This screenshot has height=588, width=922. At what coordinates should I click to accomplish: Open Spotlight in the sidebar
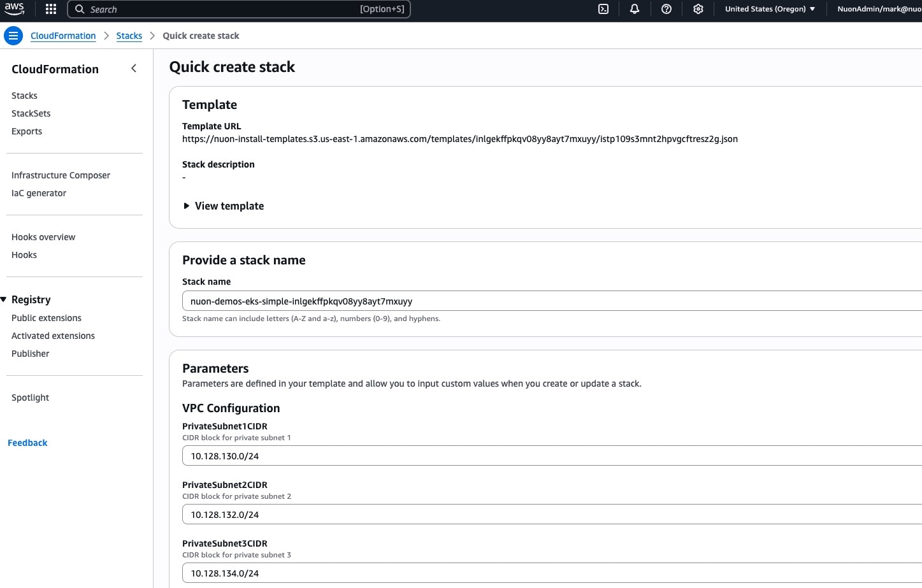coord(30,398)
